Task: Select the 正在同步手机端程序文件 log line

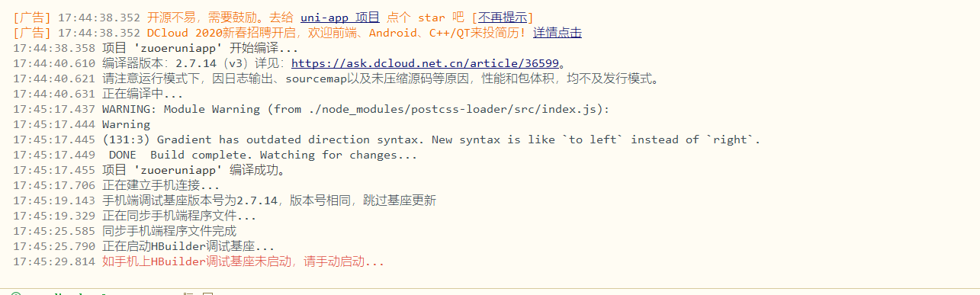Action: (135, 216)
